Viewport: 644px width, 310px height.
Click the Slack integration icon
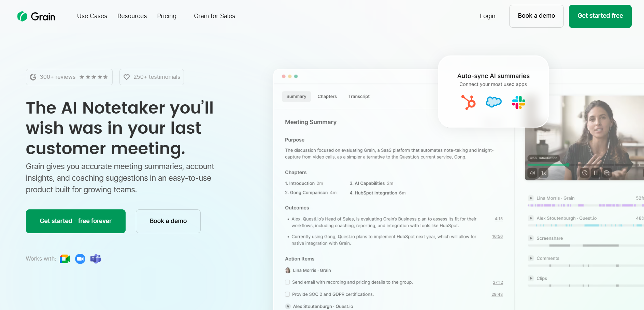click(518, 102)
